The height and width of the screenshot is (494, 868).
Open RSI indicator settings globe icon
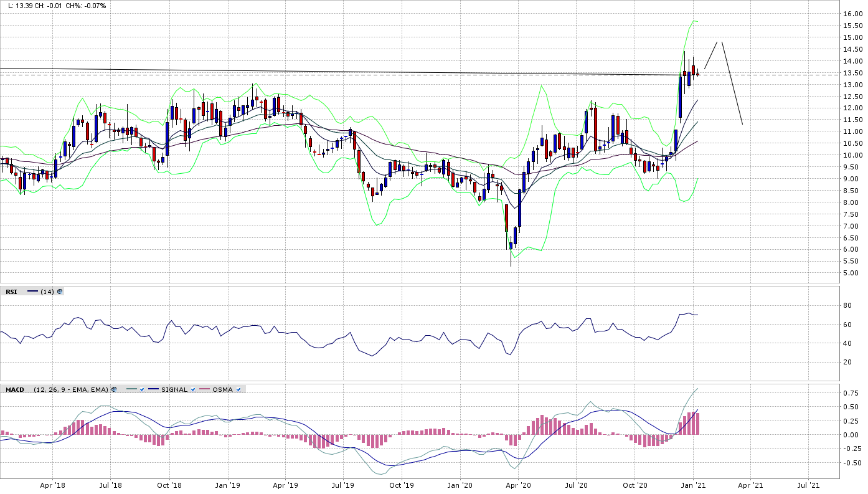[x=60, y=291]
